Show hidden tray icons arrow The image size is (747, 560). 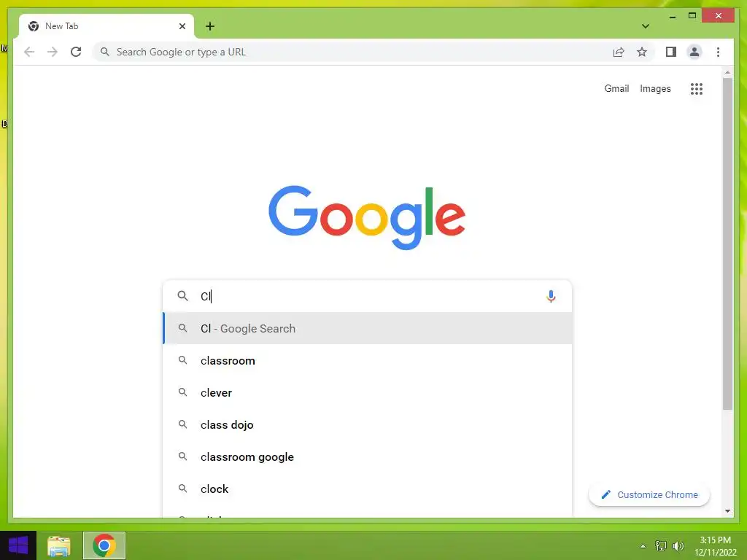click(643, 546)
